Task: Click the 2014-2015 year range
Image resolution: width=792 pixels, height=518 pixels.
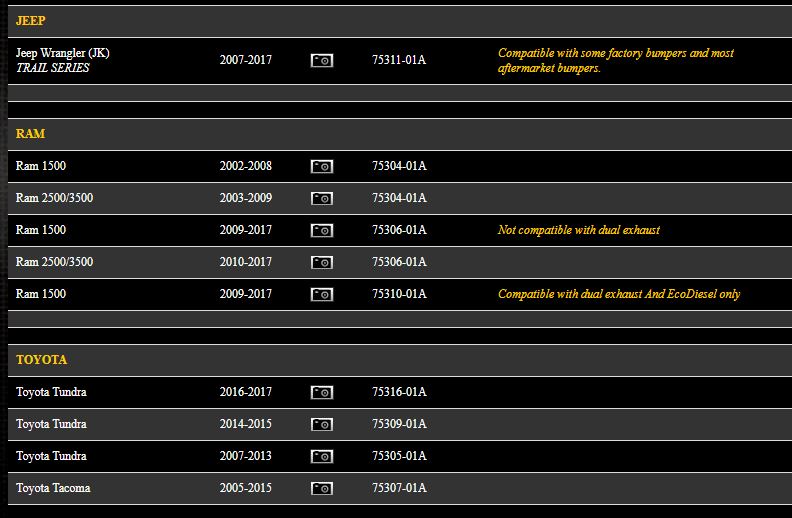Action: (x=245, y=423)
